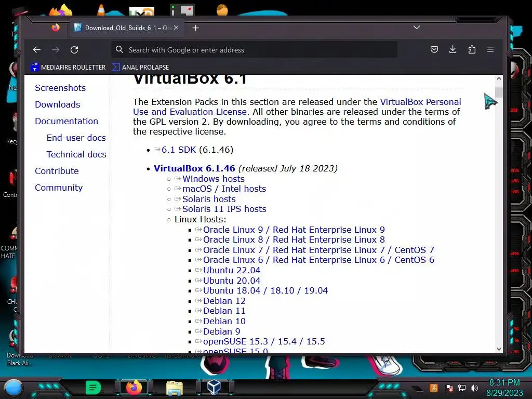Select the Download_Old_Builds_6_1 tab

pos(127,28)
